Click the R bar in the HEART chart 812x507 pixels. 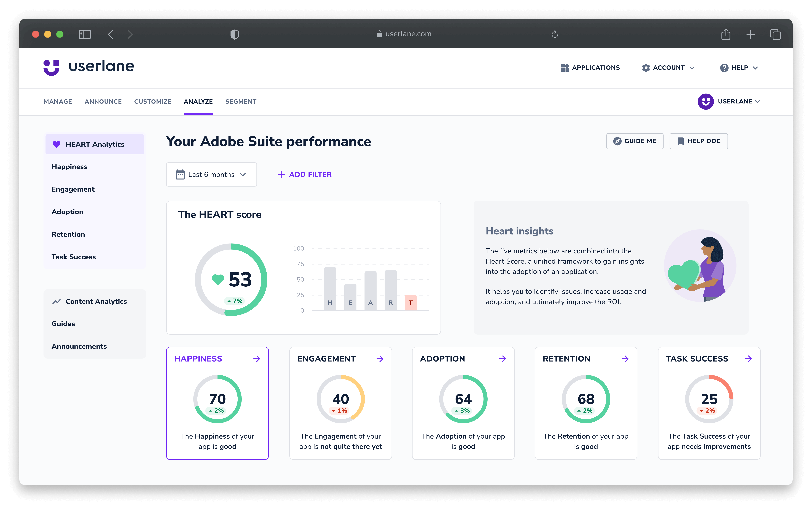(391, 290)
